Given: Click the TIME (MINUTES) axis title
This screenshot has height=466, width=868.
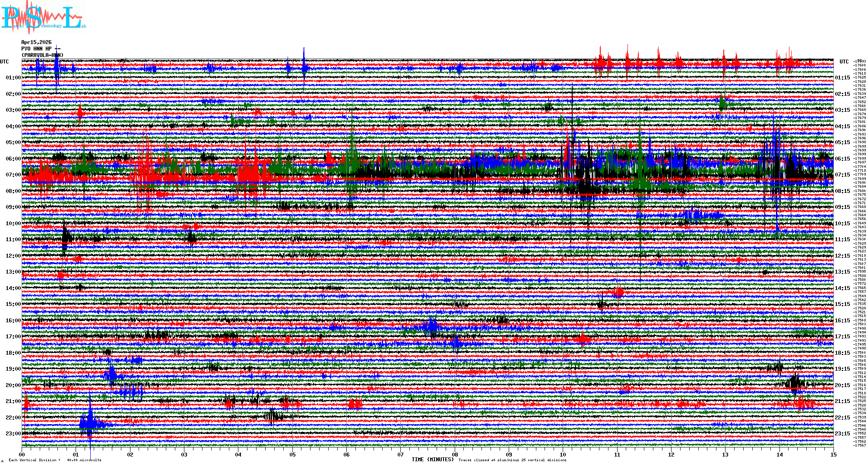Looking at the screenshot, I should (433, 460).
